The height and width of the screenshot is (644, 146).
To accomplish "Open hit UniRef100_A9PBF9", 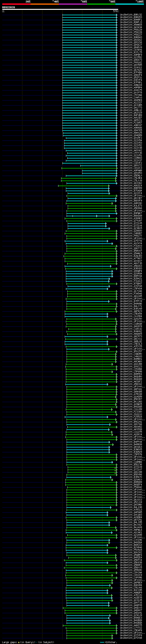I will click(x=131, y=55).
